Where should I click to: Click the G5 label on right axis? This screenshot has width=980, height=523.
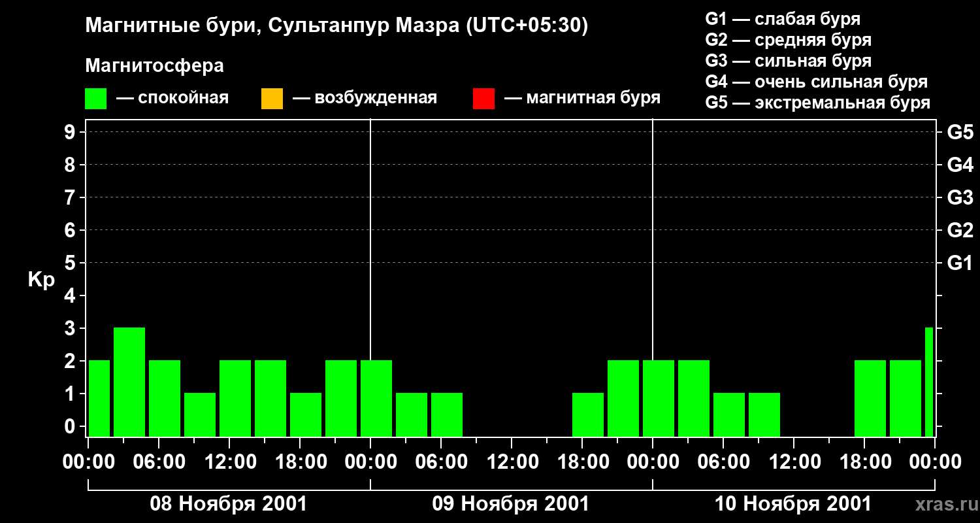[960, 132]
